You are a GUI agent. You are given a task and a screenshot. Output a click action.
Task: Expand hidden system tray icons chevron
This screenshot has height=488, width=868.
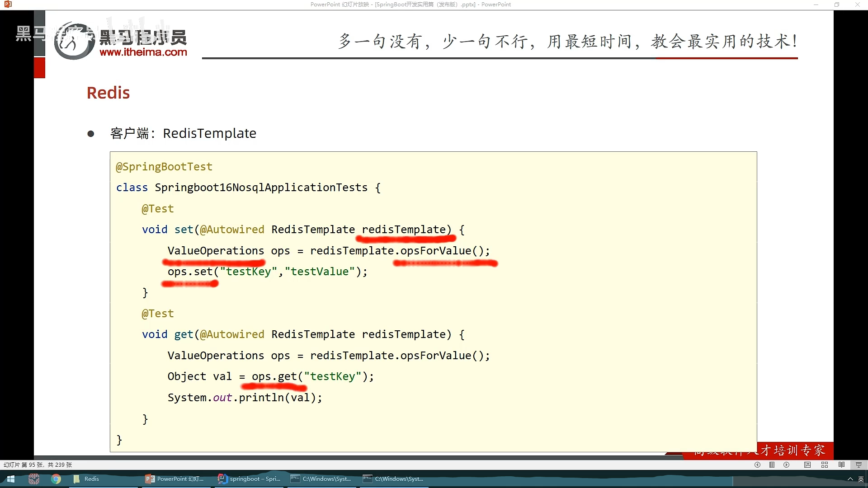tap(850, 479)
